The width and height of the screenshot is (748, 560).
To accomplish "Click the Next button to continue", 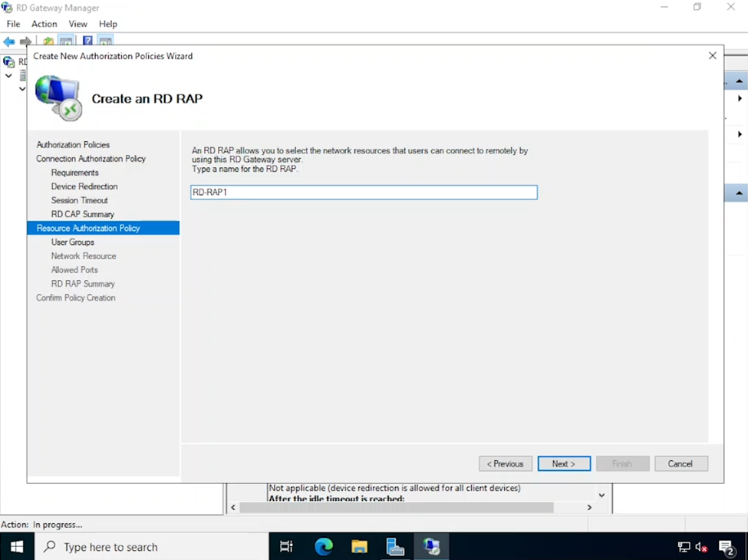I will pyautogui.click(x=564, y=463).
